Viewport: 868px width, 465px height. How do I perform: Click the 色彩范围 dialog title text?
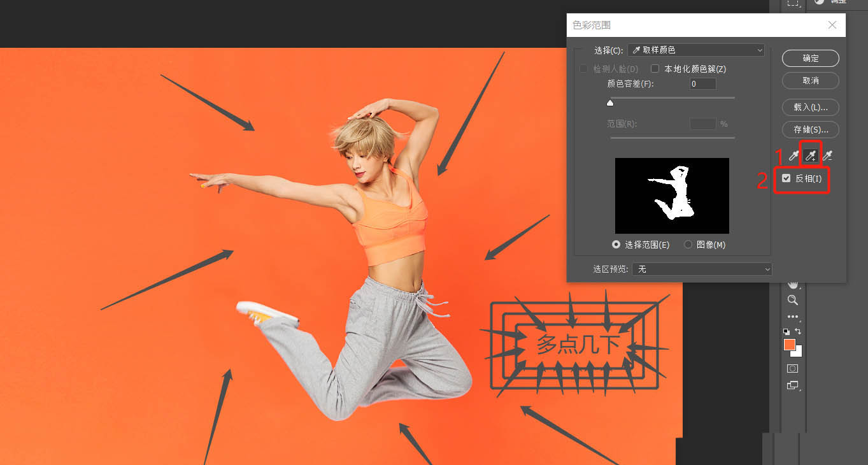pos(592,25)
